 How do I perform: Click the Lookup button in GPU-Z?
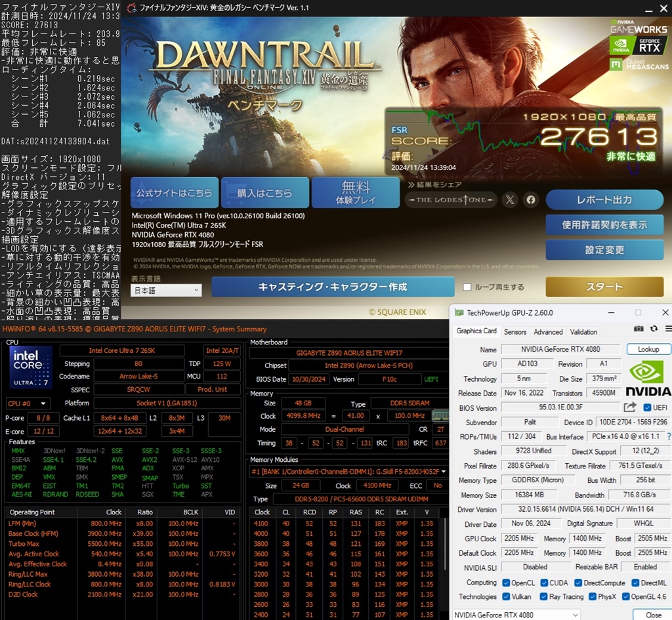tap(648, 349)
